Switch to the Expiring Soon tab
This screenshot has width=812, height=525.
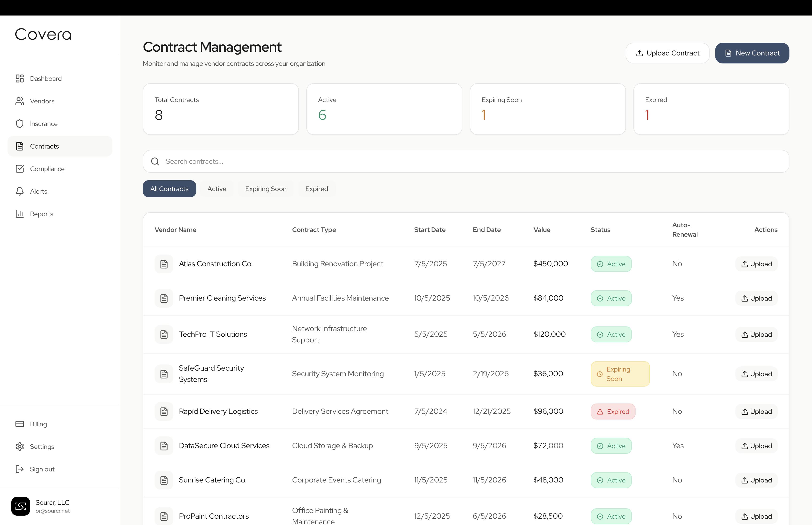click(x=266, y=189)
